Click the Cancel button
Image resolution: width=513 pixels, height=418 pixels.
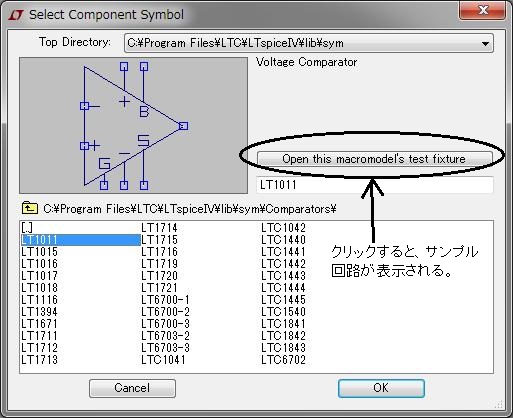tap(132, 388)
